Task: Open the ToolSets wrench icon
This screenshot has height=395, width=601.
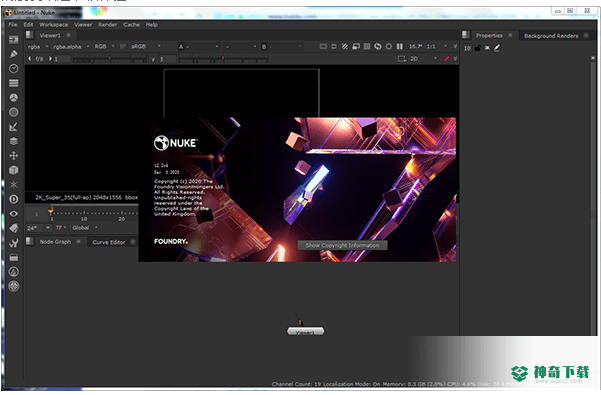Action: pyautogui.click(x=14, y=243)
